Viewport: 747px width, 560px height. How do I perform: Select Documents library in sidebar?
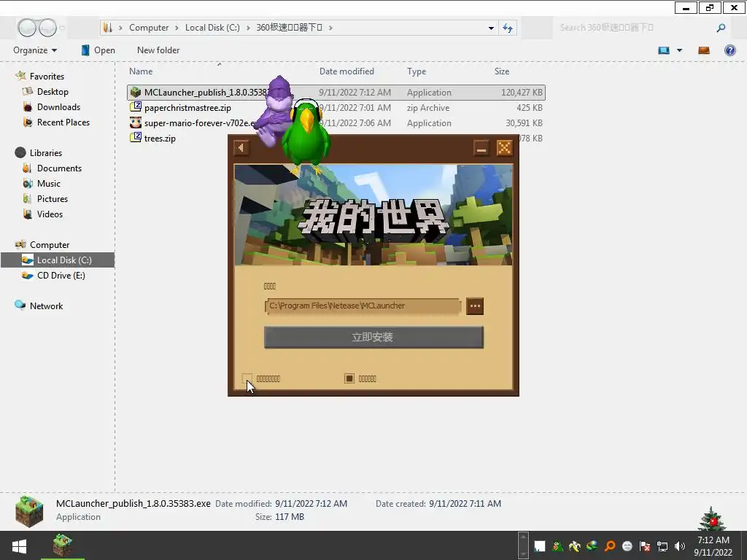coord(59,168)
